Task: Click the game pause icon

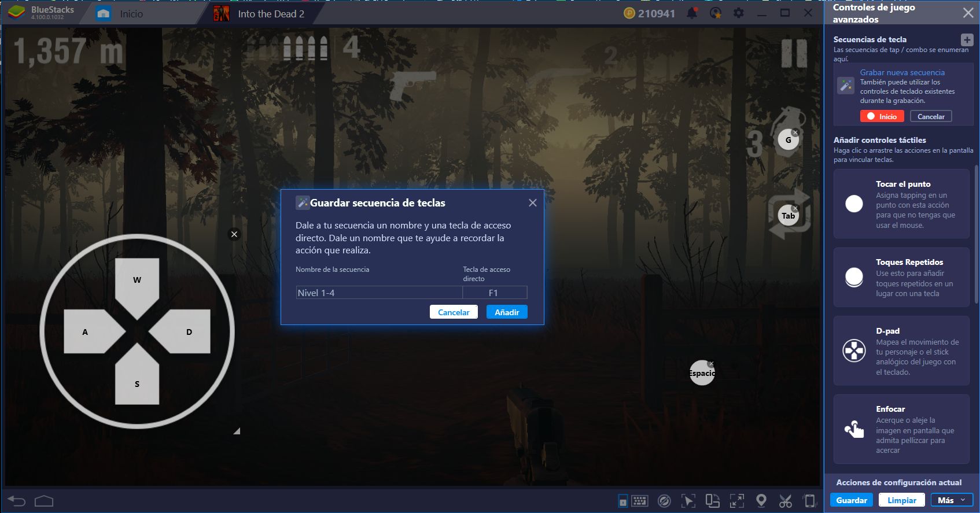Action: pyautogui.click(x=794, y=53)
